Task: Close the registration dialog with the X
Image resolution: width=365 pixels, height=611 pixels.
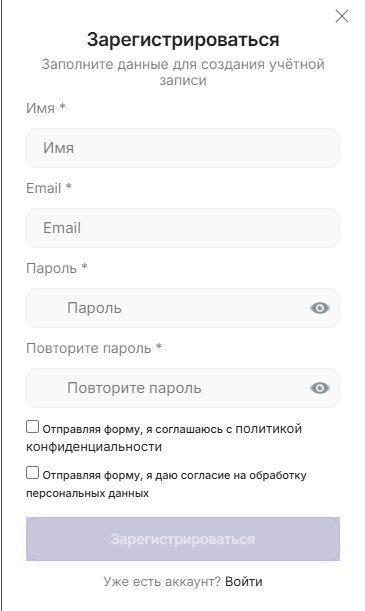Action: (x=342, y=16)
